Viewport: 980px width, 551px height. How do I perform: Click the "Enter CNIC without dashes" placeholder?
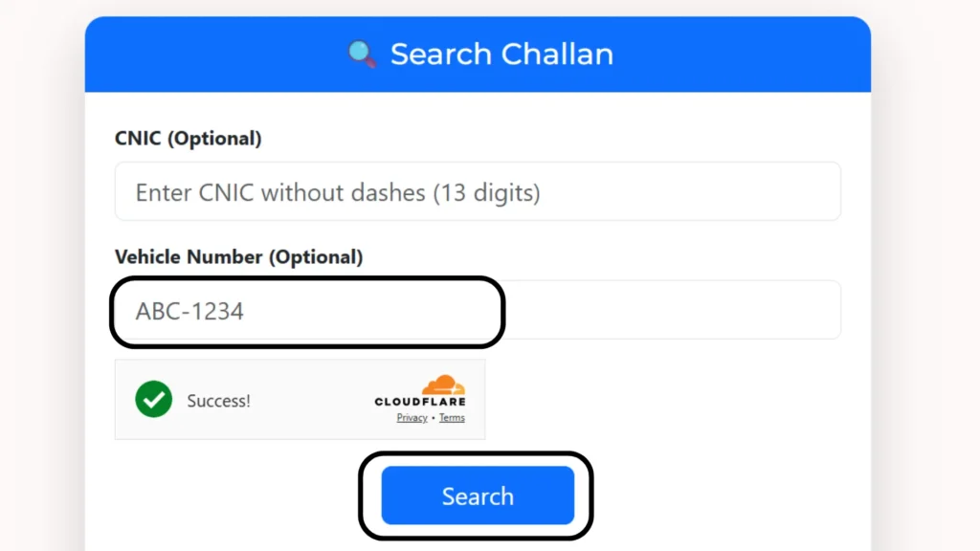280,192
